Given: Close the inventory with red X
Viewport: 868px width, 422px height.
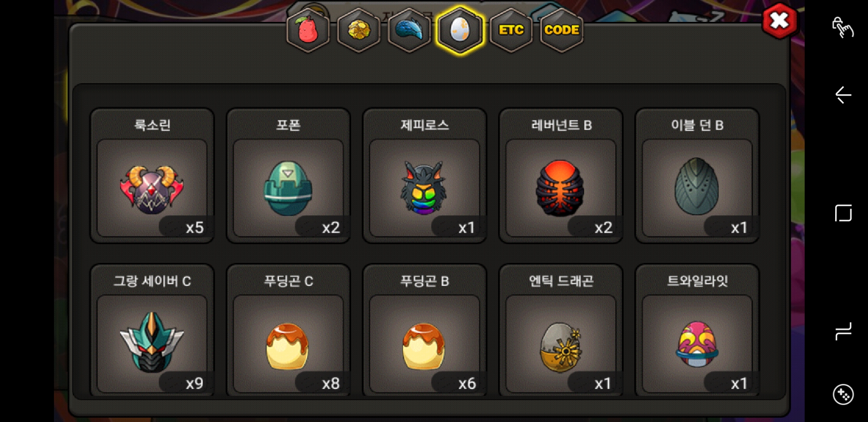Looking at the screenshot, I should 779,21.
